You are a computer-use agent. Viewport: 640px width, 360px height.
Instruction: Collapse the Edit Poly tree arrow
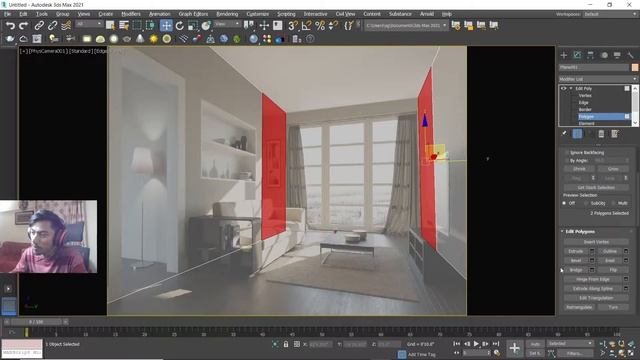point(571,89)
